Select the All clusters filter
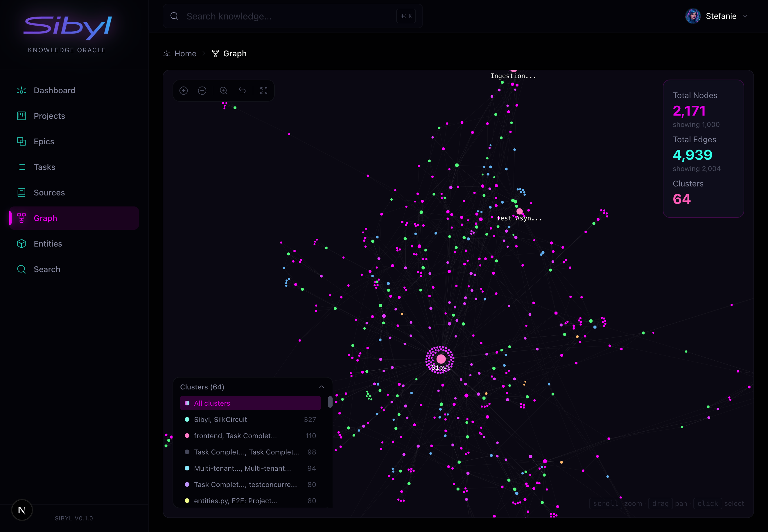The width and height of the screenshot is (768, 532). 250,403
